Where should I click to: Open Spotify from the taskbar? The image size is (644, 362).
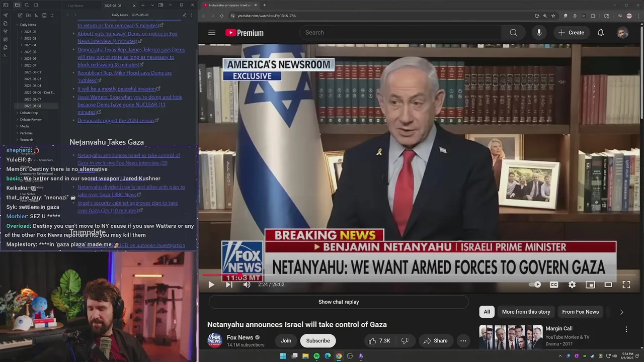[316, 356]
